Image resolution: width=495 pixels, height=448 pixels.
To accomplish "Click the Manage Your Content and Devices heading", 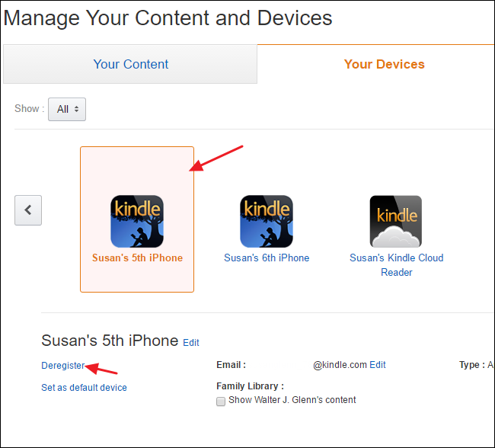I will (168, 18).
